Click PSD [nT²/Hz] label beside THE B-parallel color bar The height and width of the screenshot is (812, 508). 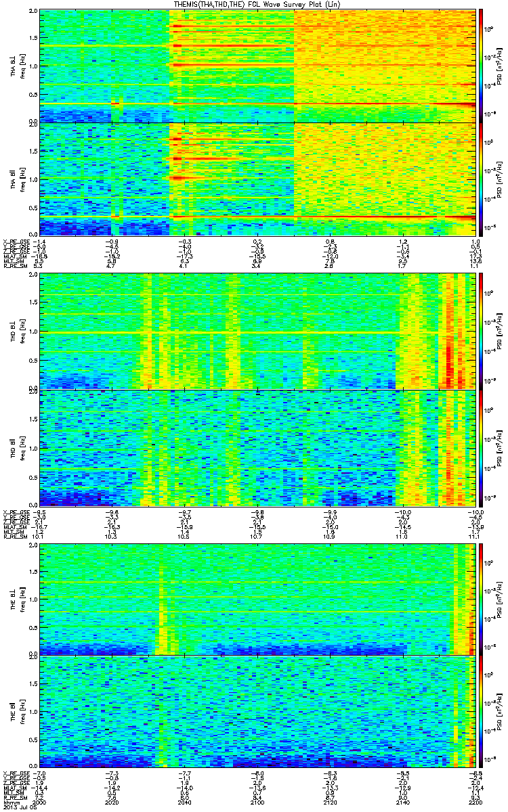point(500,712)
